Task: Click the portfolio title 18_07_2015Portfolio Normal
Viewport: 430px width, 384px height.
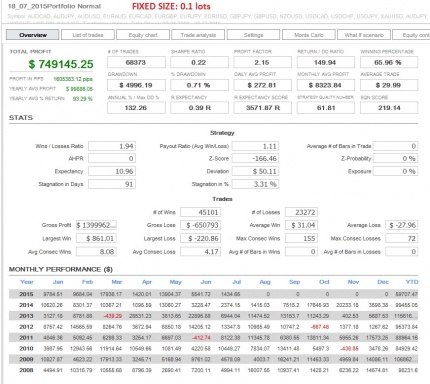Action: click(54, 6)
